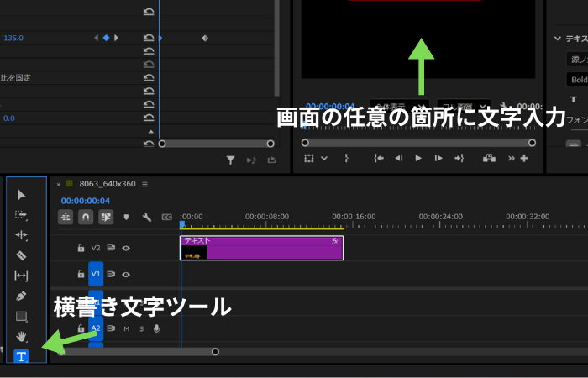Select the Ripple Edit tool
Screen dimensions: 588x378
[x=21, y=235]
